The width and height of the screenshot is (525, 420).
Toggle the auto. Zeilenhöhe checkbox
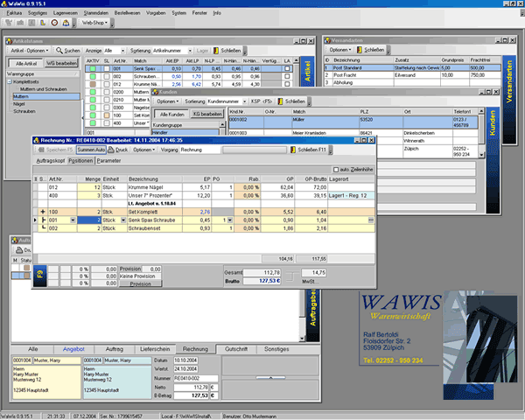click(x=336, y=170)
